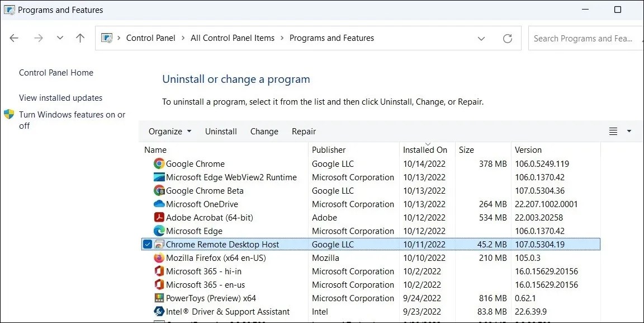Screen dimensions: 644x323
Task: Expand the address bar history dropdown
Action: tap(481, 38)
